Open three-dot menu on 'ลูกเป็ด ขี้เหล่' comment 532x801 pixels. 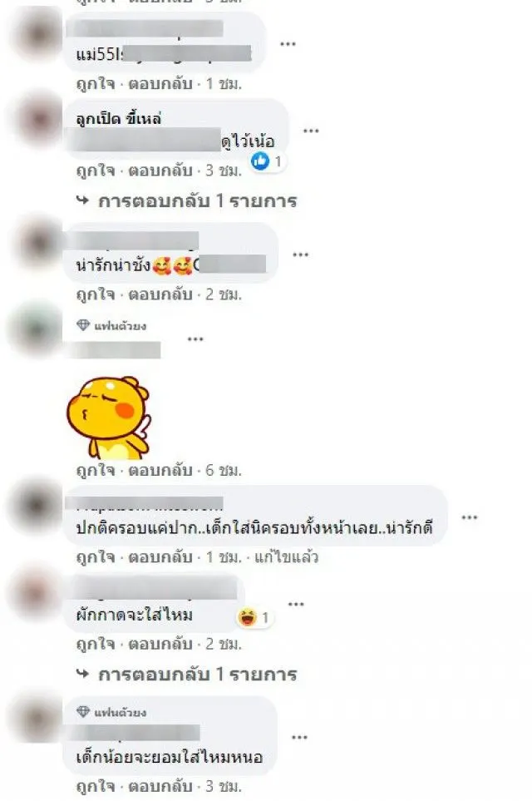pyautogui.click(x=311, y=131)
